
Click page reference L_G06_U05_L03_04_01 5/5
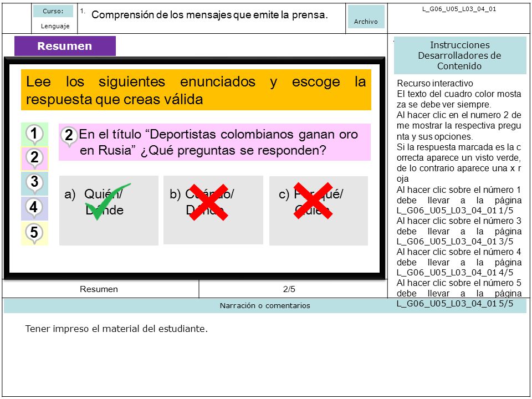pos(455,303)
